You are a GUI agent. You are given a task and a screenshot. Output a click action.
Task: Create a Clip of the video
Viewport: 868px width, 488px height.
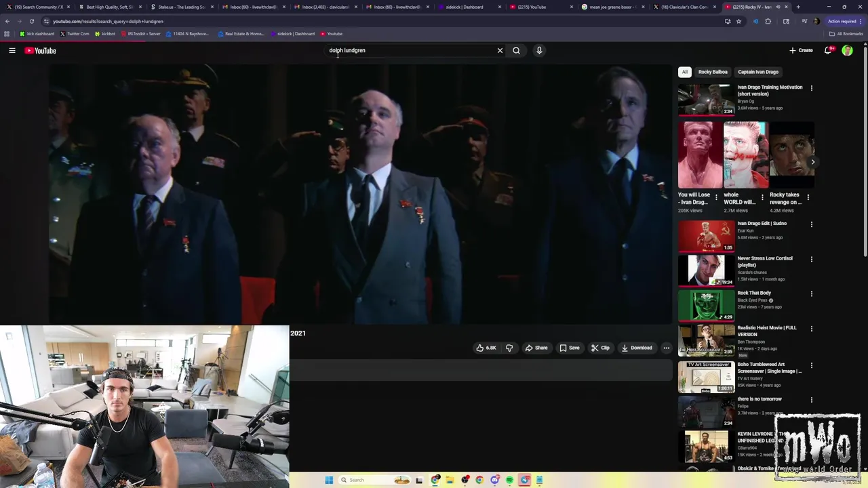(x=600, y=348)
